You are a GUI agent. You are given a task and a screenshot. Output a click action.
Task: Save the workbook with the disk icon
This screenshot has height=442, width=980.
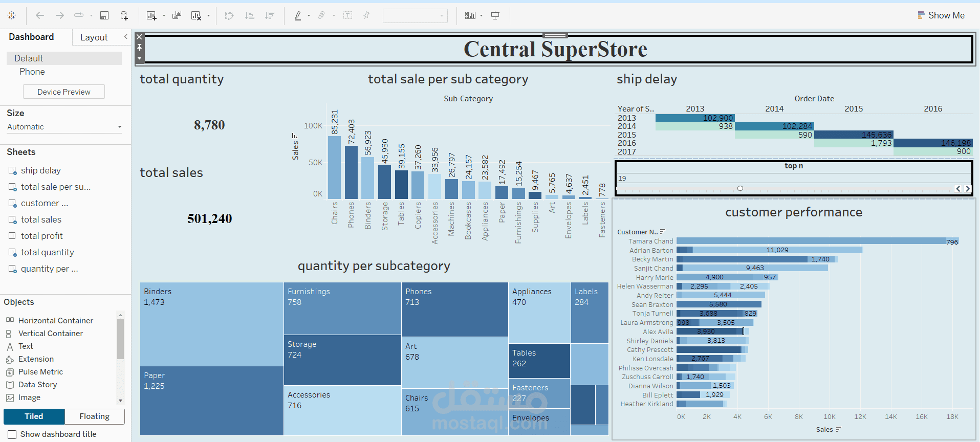click(104, 15)
